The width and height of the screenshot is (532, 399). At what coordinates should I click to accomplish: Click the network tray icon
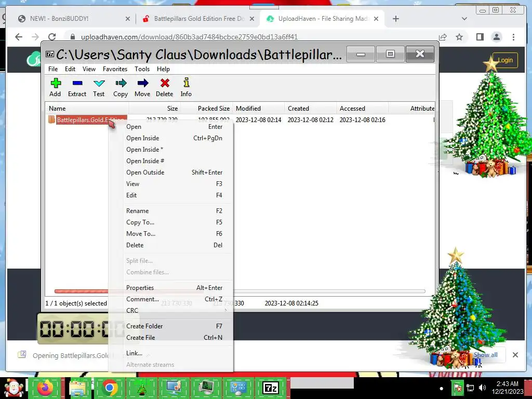coord(470,388)
